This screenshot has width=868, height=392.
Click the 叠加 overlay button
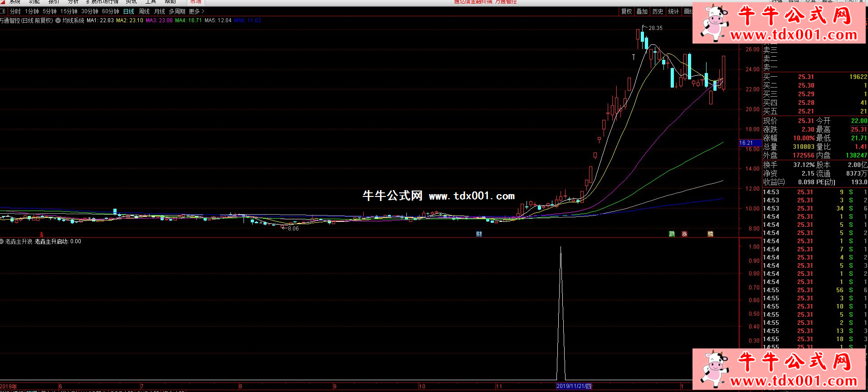pos(642,11)
